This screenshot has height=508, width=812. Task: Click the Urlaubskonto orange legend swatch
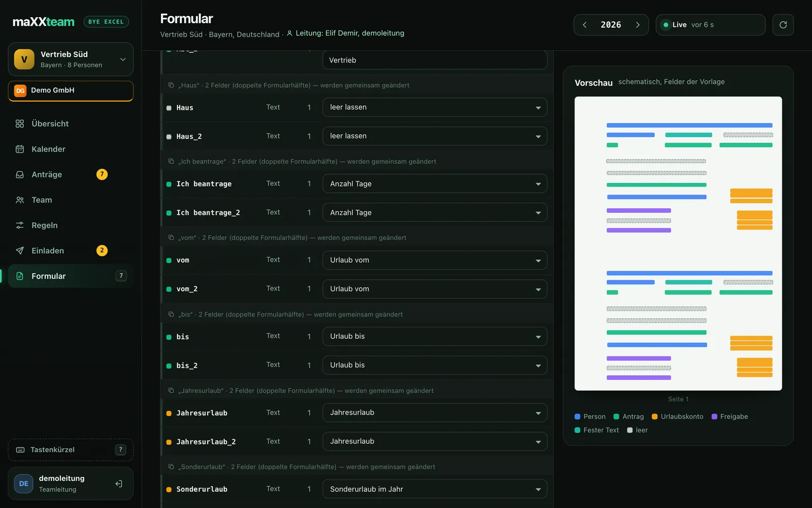655,417
